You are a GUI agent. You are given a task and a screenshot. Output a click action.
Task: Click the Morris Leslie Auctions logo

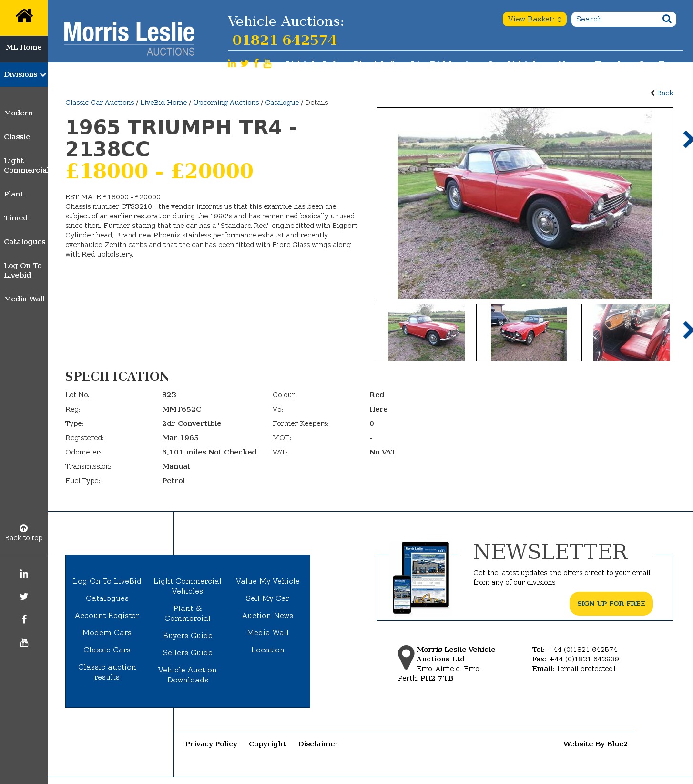click(x=129, y=39)
